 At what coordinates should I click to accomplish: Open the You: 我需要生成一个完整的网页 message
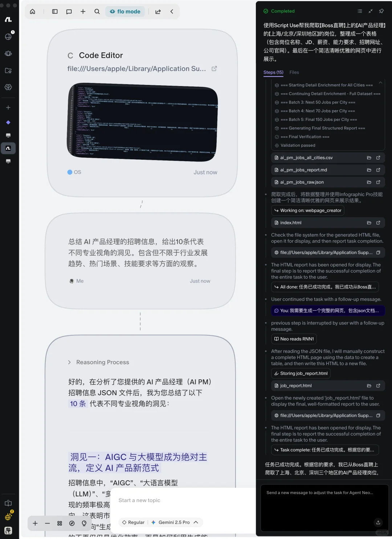pyautogui.click(x=328, y=311)
